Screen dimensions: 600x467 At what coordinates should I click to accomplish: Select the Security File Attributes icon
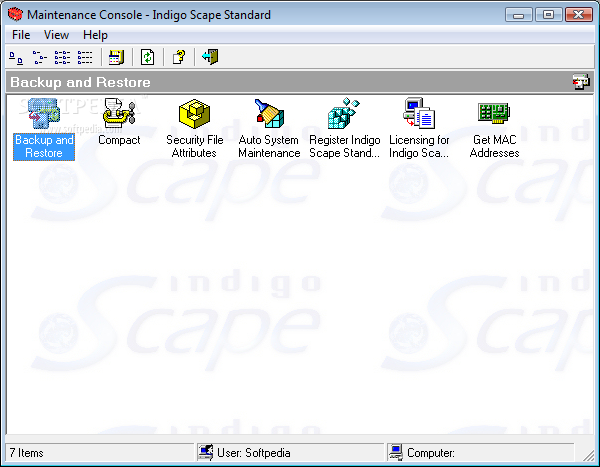(x=194, y=114)
